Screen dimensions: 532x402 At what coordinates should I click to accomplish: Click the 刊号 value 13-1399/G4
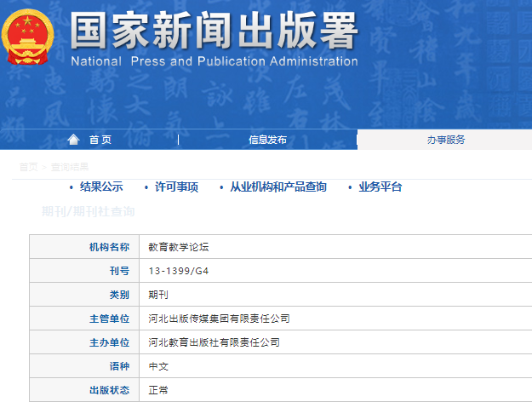pyautogui.click(x=177, y=271)
